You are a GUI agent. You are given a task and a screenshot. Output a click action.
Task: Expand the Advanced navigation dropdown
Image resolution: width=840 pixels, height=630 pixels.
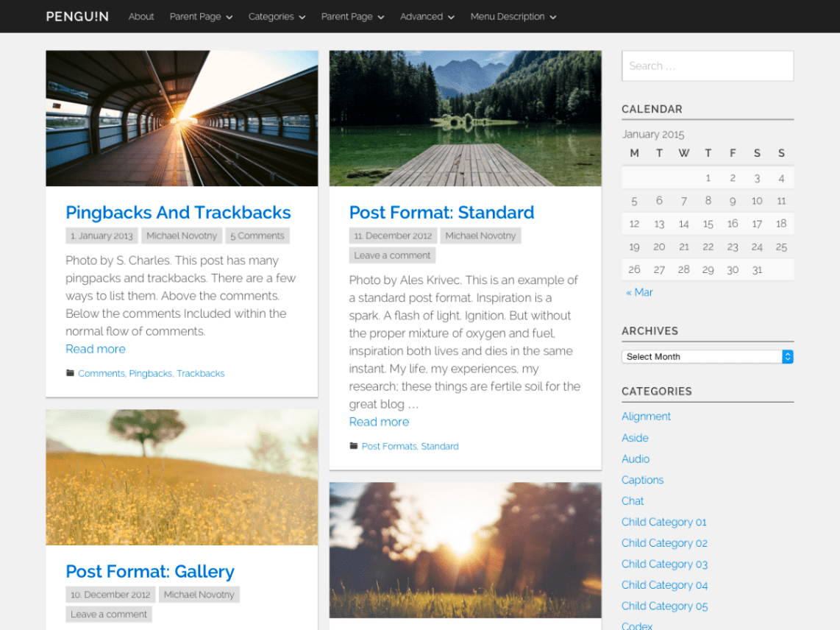[427, 15]
